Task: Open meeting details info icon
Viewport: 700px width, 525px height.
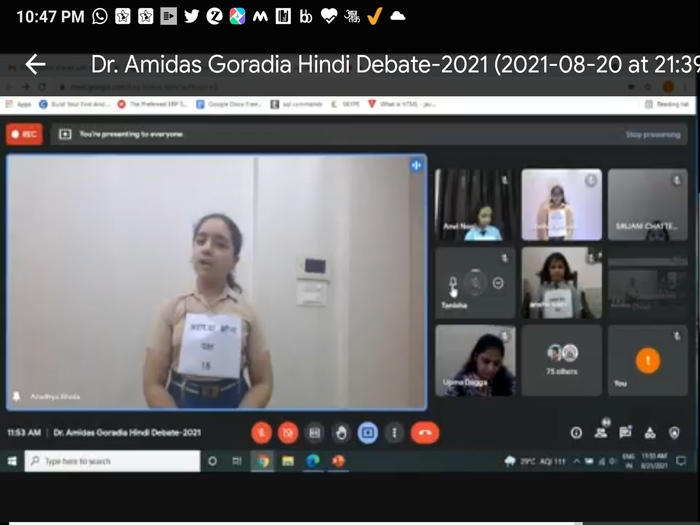Action: pyautogui.click(x=576, y=433)
